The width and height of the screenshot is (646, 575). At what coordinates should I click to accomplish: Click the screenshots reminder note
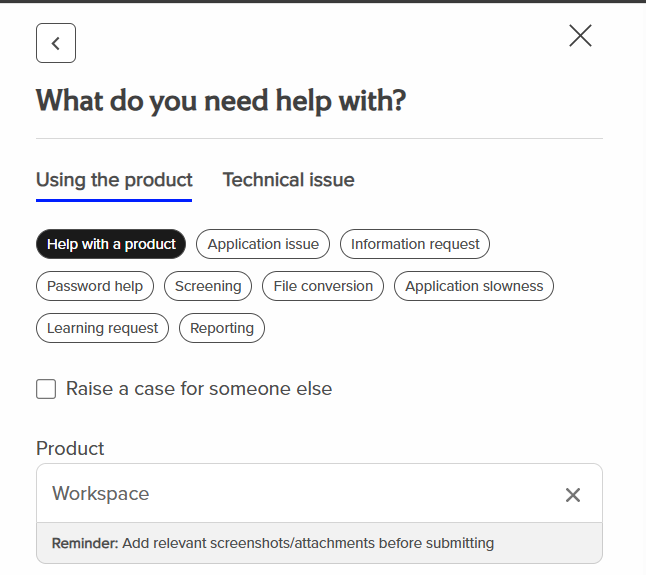point(273,544)
